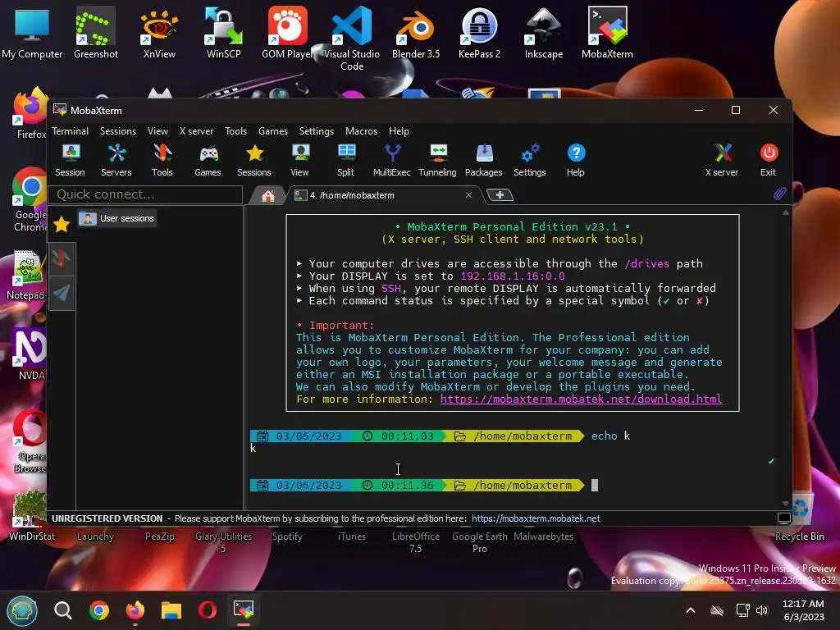This screenshot has height=630, width=840.
Task: Select User sessions tree item
Action: (x=117, y=218)
